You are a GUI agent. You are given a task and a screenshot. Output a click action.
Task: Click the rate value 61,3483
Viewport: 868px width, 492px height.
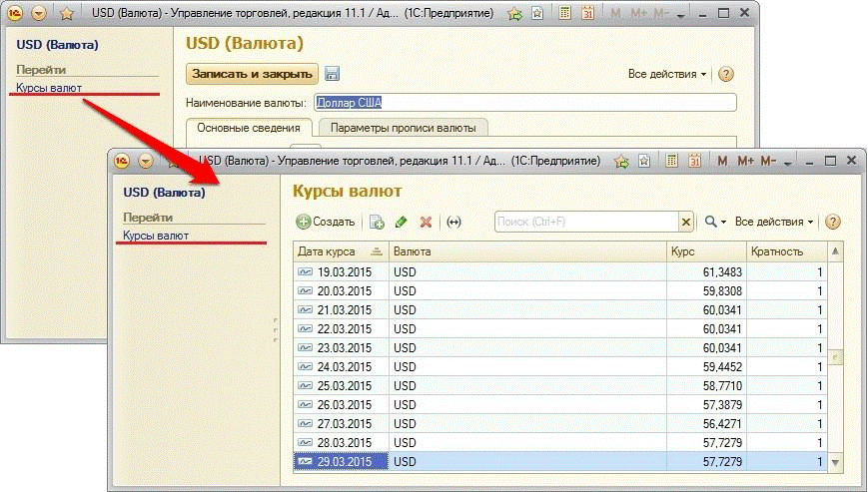coord(722,272)
